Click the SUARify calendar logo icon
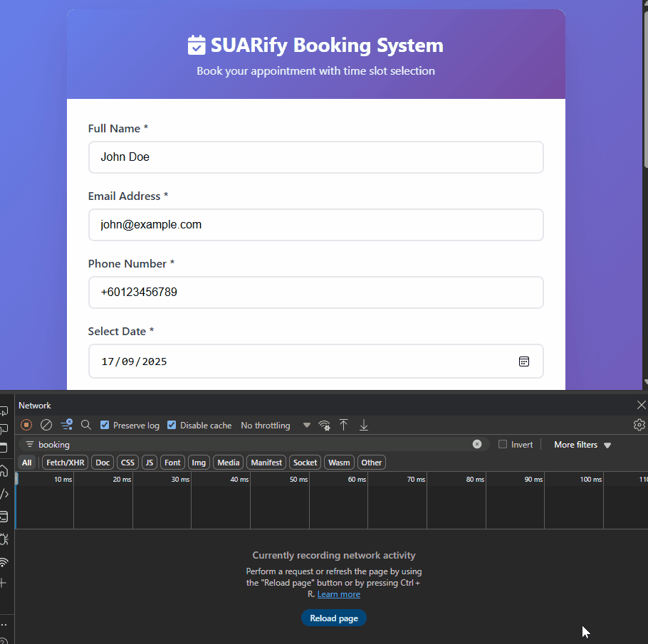This screenshot has width=648, height=644. 197,45
